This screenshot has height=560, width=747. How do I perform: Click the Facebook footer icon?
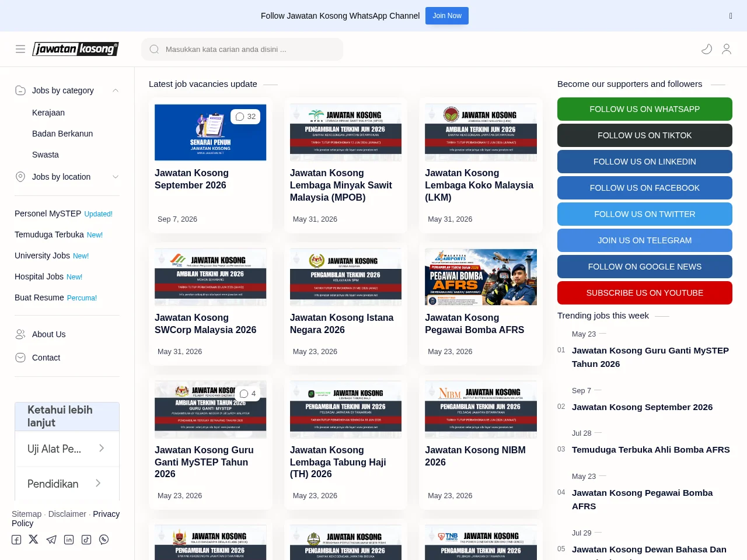[x=16, y=540]
